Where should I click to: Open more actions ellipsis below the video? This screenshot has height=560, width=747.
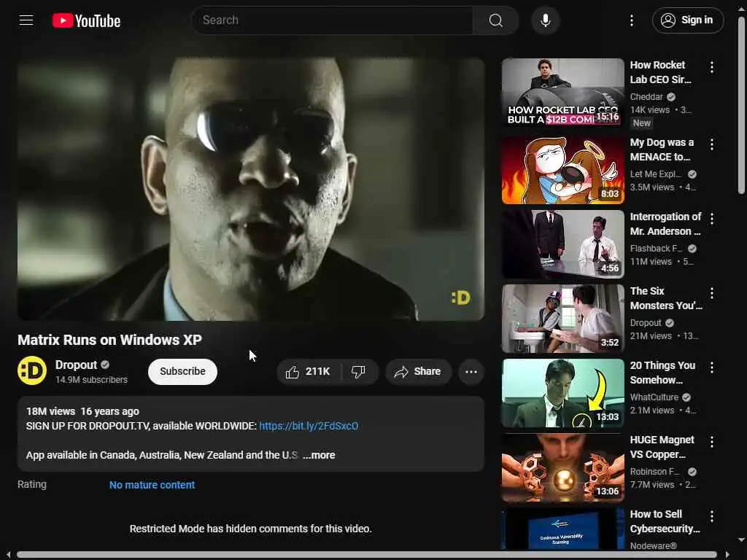471,371
